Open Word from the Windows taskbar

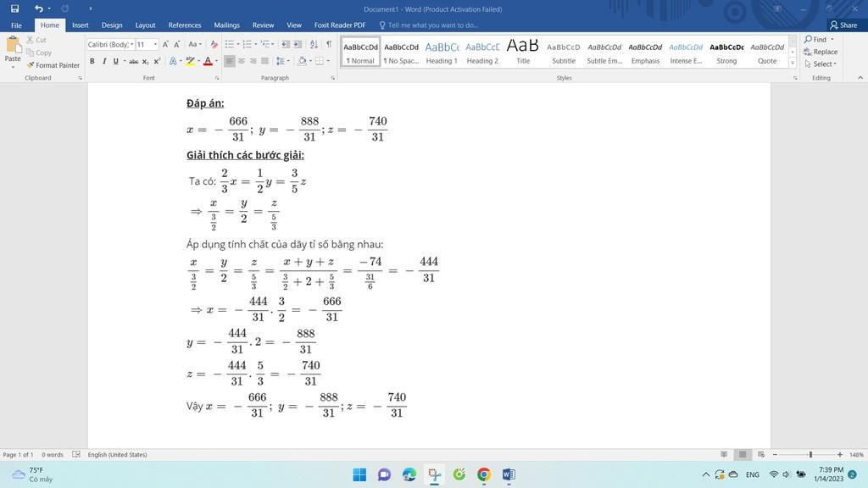509,474
